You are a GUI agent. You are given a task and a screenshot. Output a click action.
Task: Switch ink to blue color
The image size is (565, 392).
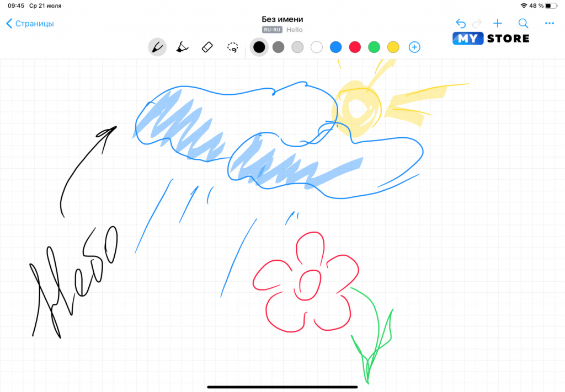[x=335, y=47]
